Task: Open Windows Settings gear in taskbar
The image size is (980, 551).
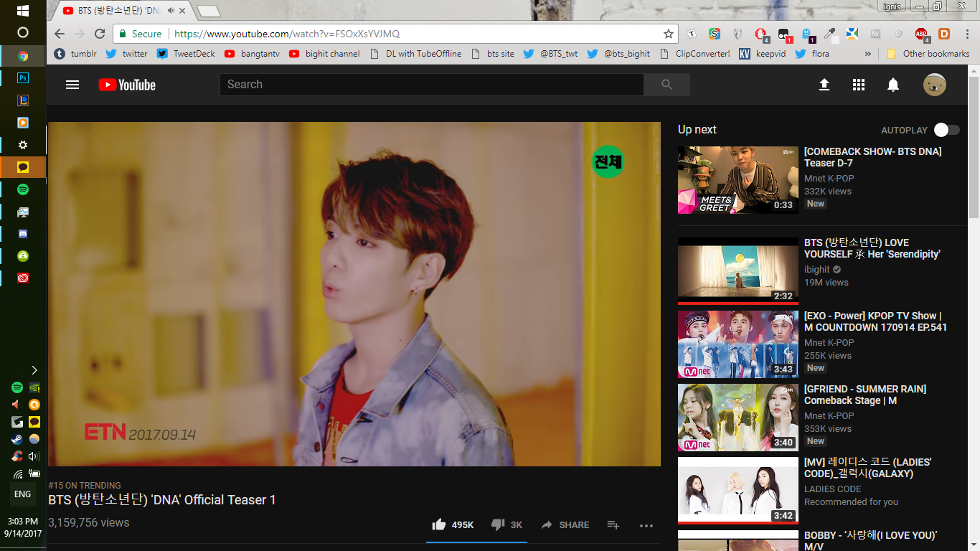Action: coord(22,145)
